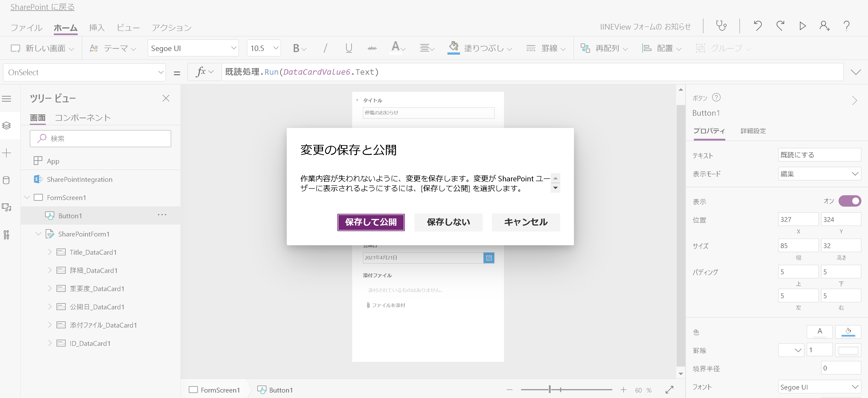Collapse the SharePointForm1 tree node
The image size is (868, 398).
(38, 234)
